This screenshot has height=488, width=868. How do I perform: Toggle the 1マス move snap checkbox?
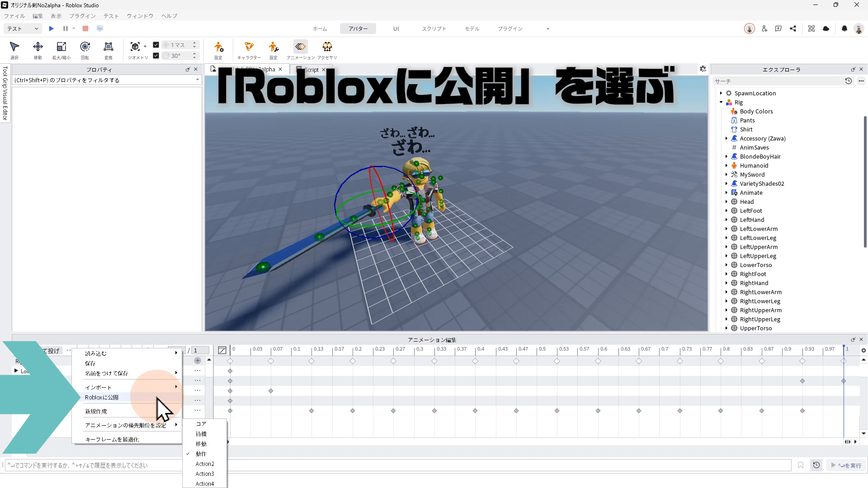tap(156, 45)
